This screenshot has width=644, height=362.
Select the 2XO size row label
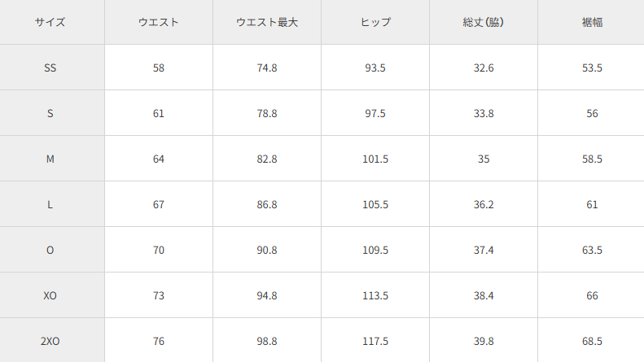click(x=50, y=341)
